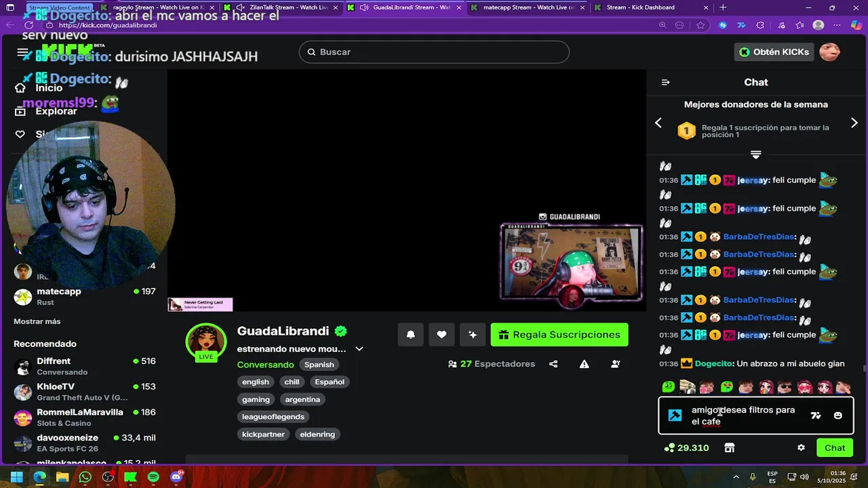Open the hamburger sidebar menu
Screen dimensions: 868x488
pyautogui.click(x=23, y=52)
